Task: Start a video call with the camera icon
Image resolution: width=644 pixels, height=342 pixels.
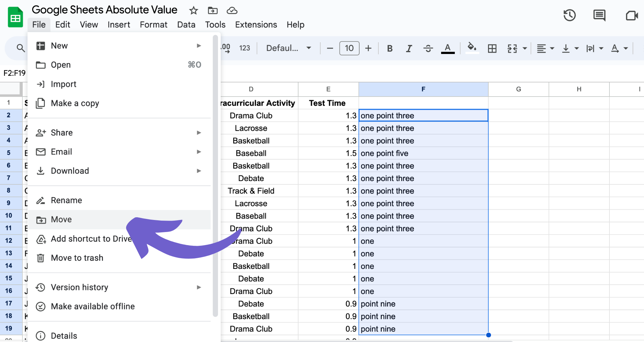Action: [632, 15]
